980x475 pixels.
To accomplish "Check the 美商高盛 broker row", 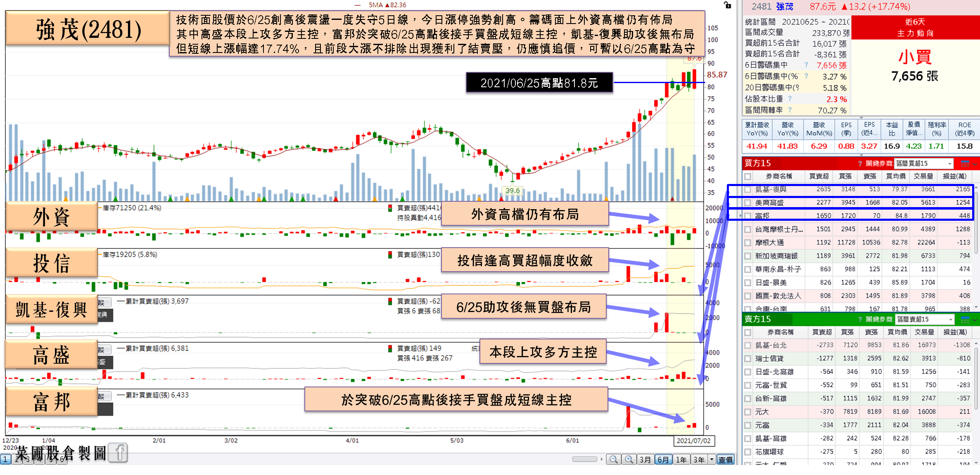I will 747,203.
